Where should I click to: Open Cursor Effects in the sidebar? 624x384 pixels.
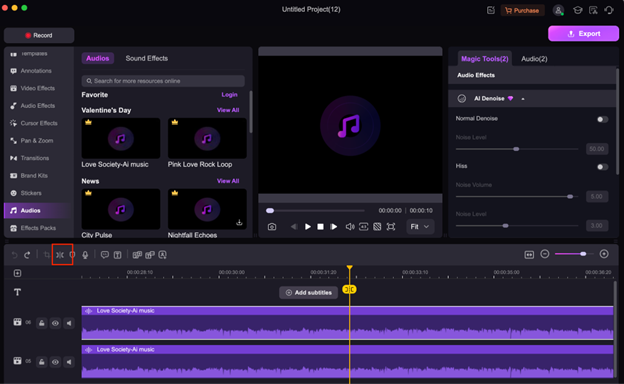click(x=39, y=123)
